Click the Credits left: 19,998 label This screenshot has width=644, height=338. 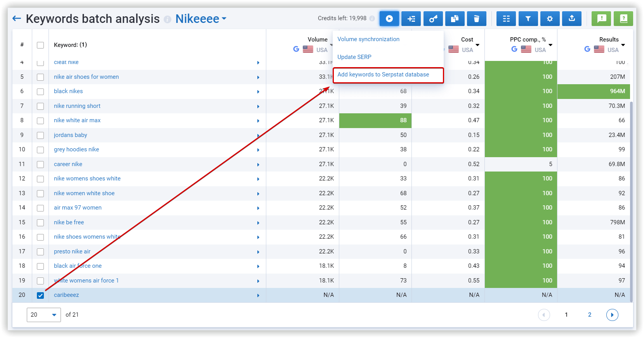tap(342, 18)
